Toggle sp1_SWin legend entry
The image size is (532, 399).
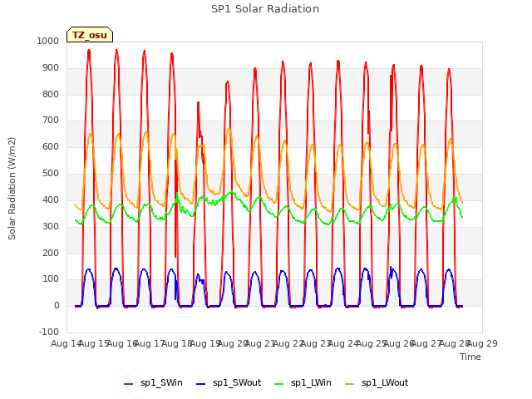click(153, 382)
